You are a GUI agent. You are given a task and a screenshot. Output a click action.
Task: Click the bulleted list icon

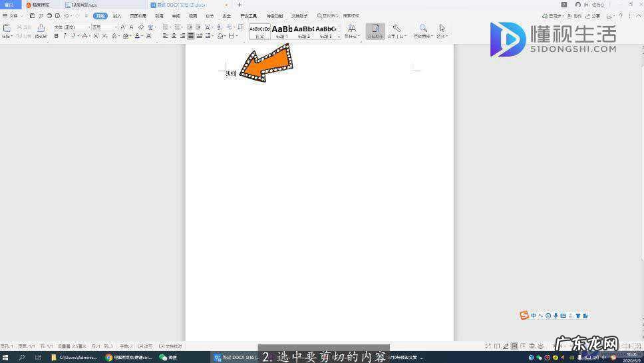pyautogui.click(x=165, y=27)
